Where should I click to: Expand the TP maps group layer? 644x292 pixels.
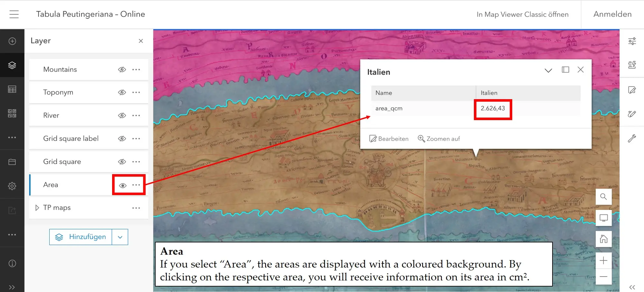pos(37,208)
